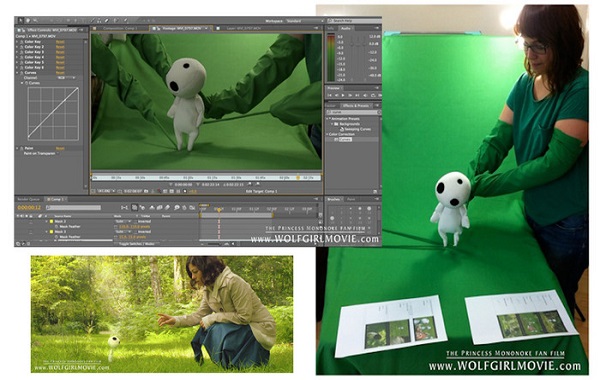Step to previous frame in Preview panel

(336, 95)
